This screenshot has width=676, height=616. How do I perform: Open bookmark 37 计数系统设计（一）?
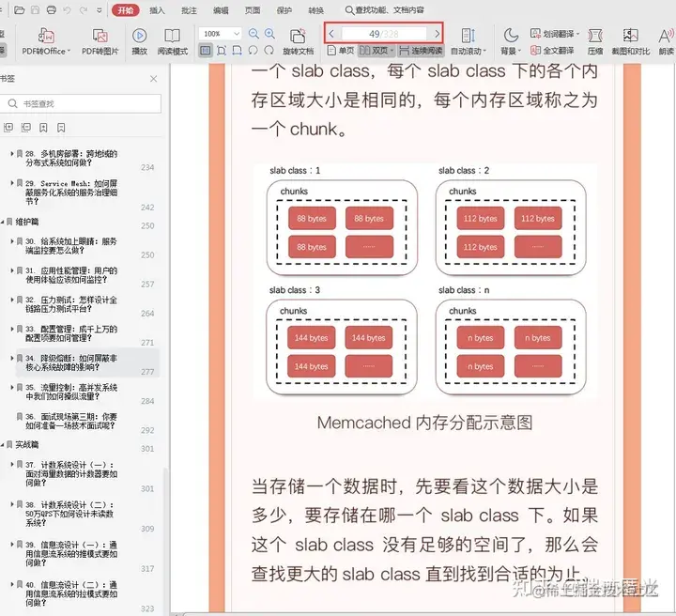point(71,474)
